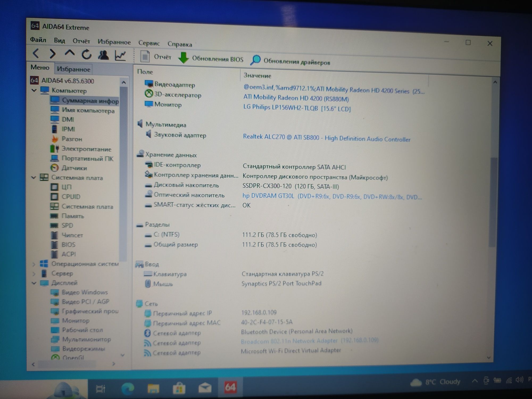
Task: Open the Портативный ПК tree item
Action: pyautogui.click(x=82, y=158)
